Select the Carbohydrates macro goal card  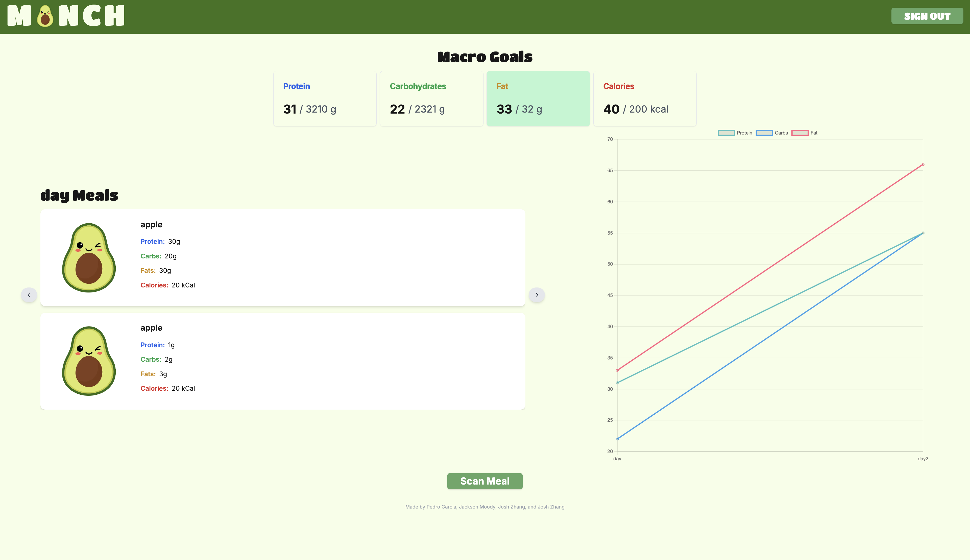click(x=431, y=98)
